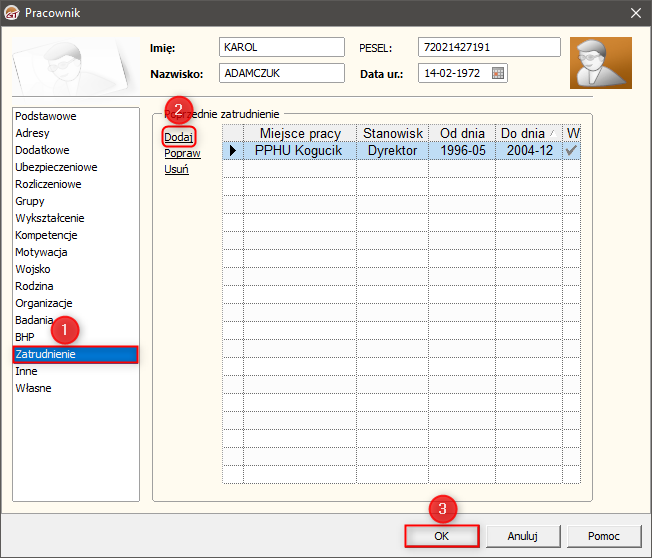Focus the Nazwisko text field
The height and width of the screenshot is (558, 652).
pyautogui.click(x=280, y=73)
